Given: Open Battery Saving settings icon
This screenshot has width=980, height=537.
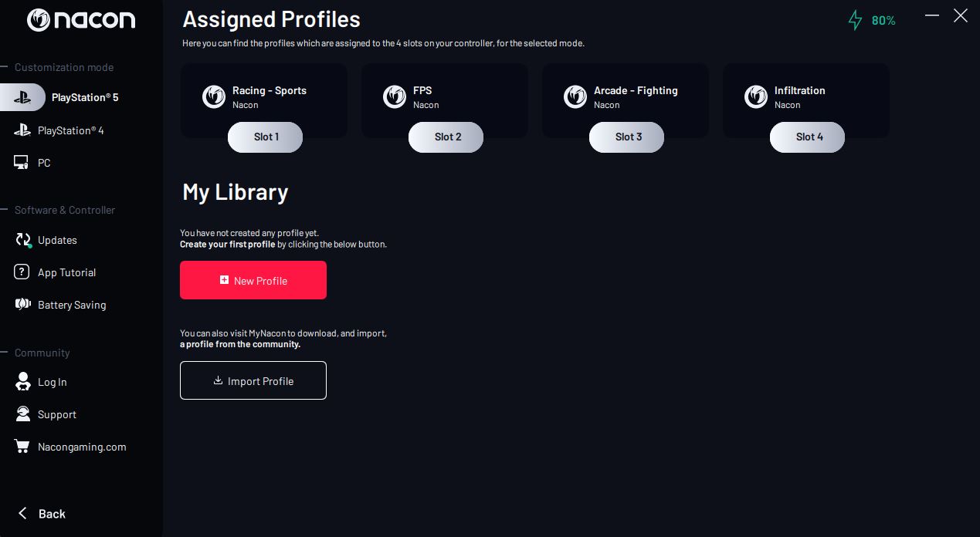Looking at the screenshot, I should pyautogui.click(x=22, y=305).
